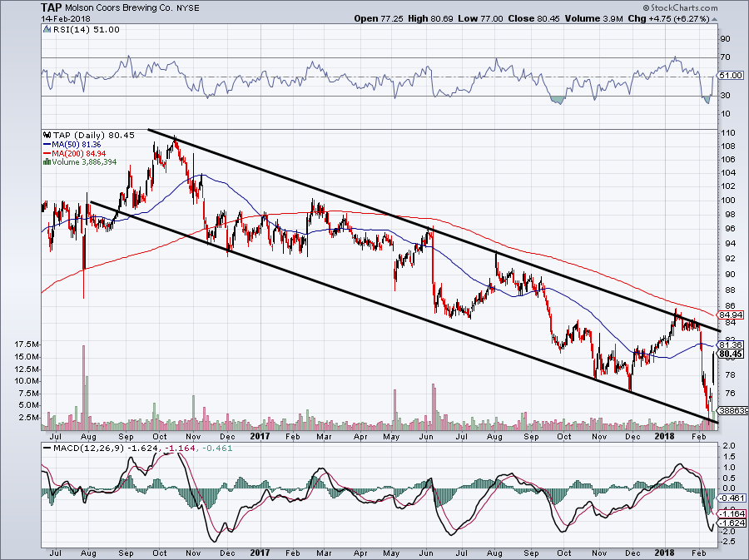Click the Chg +4.75 (+6.27%) value
This screenshot has height=560, width=749.
coord(668,18)
